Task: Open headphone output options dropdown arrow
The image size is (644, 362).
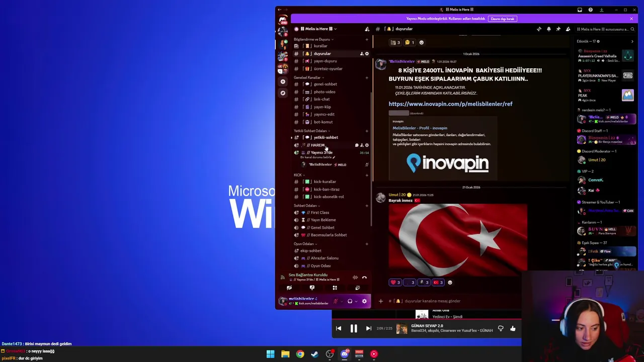Action: tap(355, 301)
